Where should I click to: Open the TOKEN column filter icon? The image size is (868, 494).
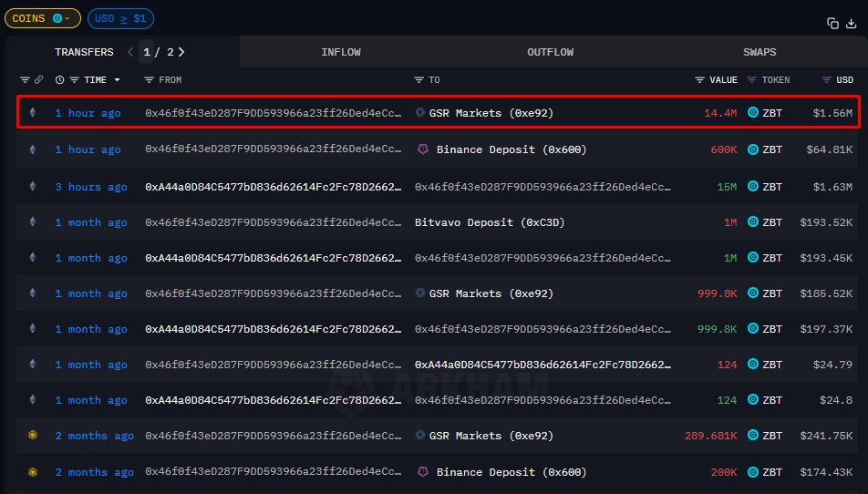(x=751, y=80)
